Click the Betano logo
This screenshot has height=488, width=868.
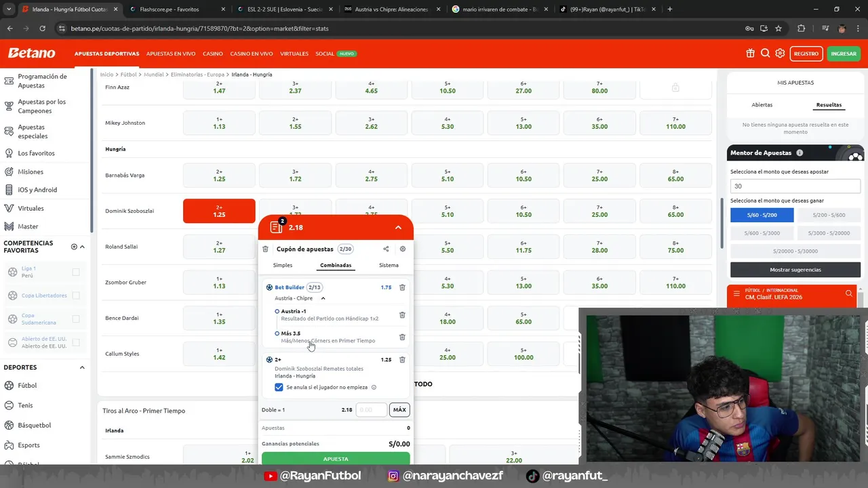(31, 54)
